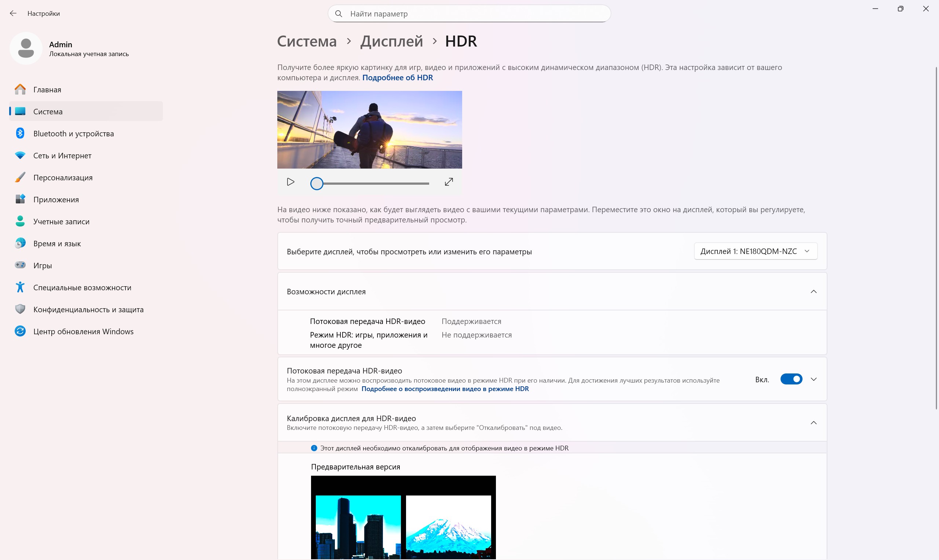Viewport: 939px width, 560px height.
Task: Click the Игры gamepad icon
Action: point(21,265)
